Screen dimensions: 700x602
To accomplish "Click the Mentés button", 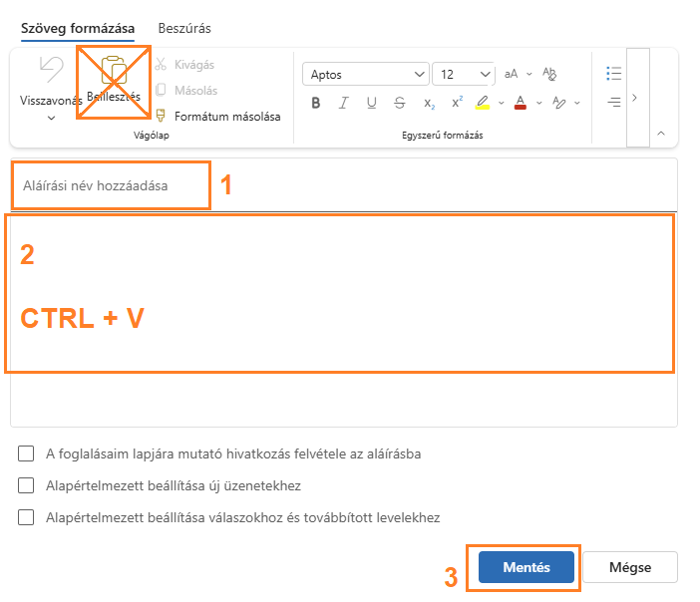I will (x=526, y=567).
